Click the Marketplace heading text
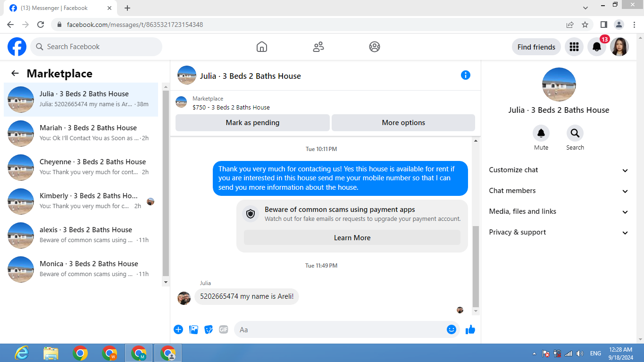644x362 pixels. point(59,74)
